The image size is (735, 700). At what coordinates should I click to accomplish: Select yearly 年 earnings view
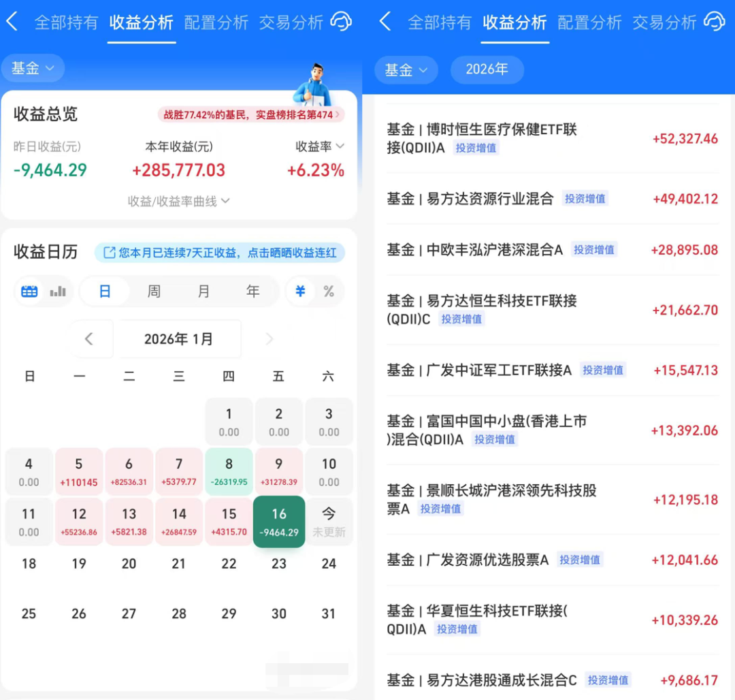(x=252, y=291)
